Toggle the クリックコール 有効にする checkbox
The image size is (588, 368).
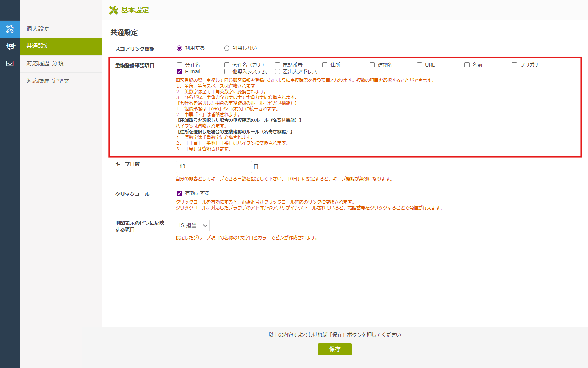click(x=179, y=193)
